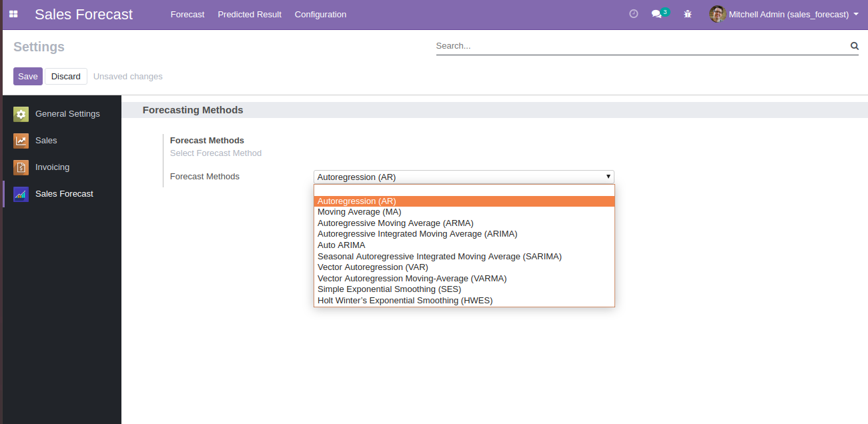Save the settings changes
The width and height of the screenshot is (868, 424).
pyautogui.click(x=27, y=77)
